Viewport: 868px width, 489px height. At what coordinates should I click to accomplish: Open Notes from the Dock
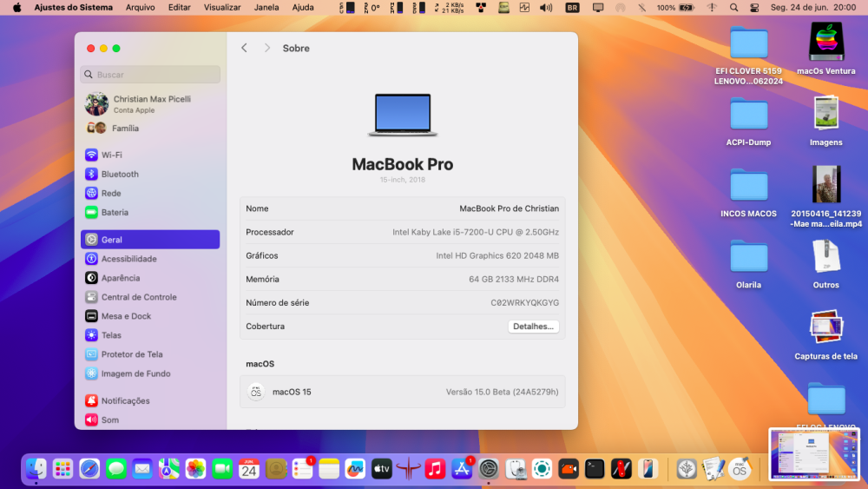329,469
